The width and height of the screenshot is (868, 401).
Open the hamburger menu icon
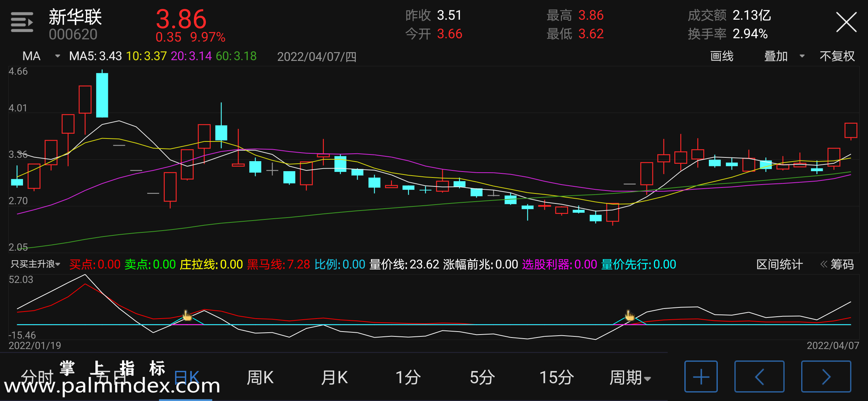pyautogui.click(x=22, y=22)
